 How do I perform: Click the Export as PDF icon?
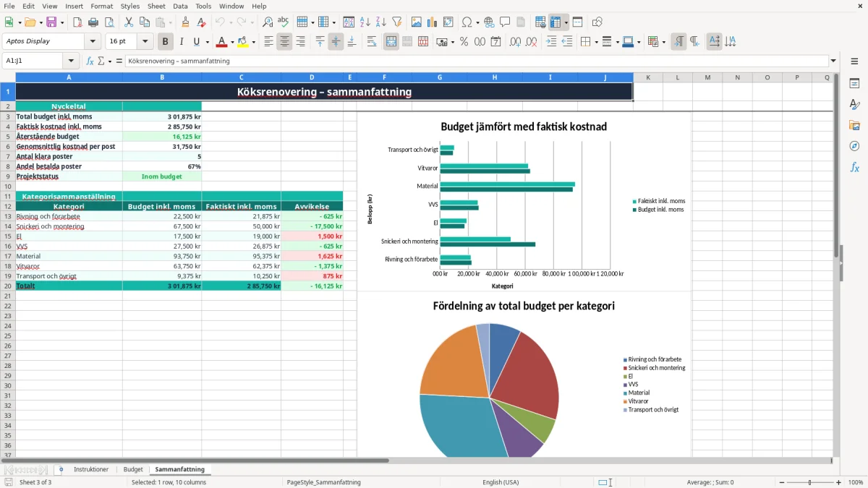coord(77,22)
